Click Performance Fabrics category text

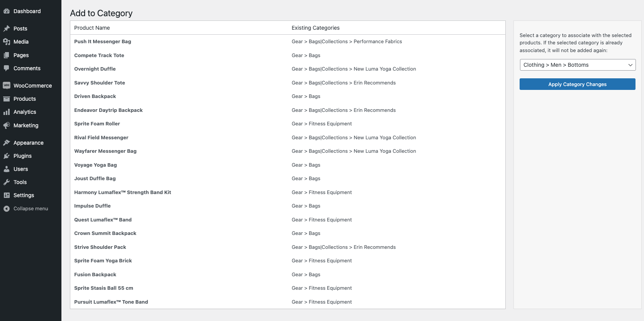click(378, 42)
